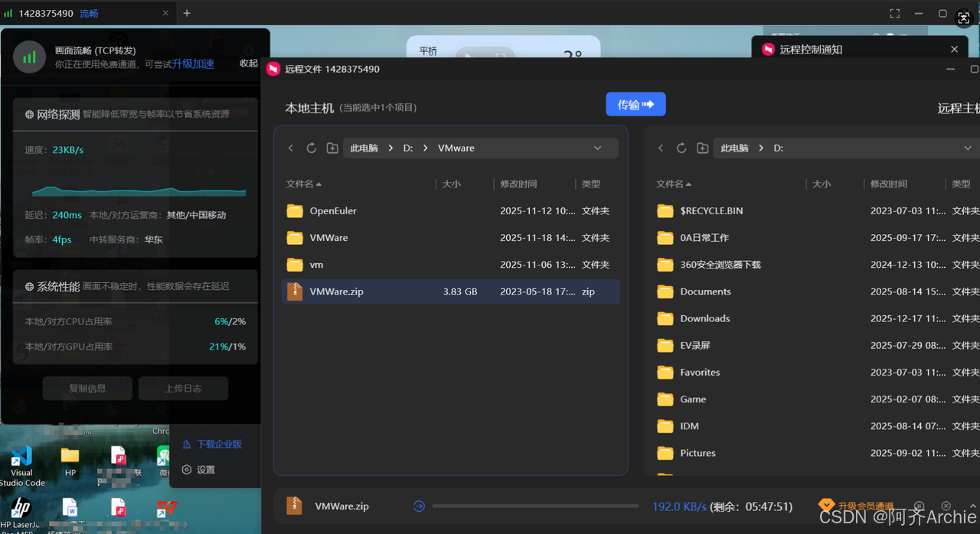Click the 复制信息 button
This screenshot has height=534, width=980.
(87, 389)
